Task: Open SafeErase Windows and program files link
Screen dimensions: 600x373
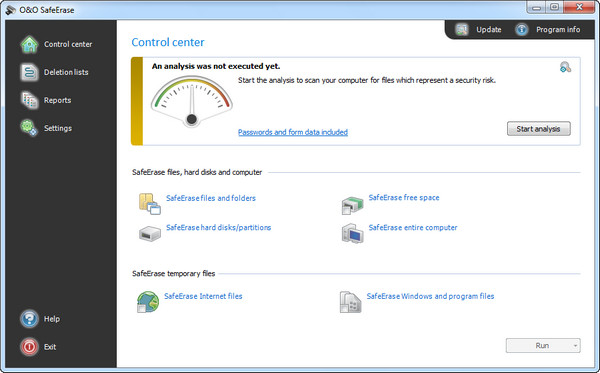Action: coord(430,296)
